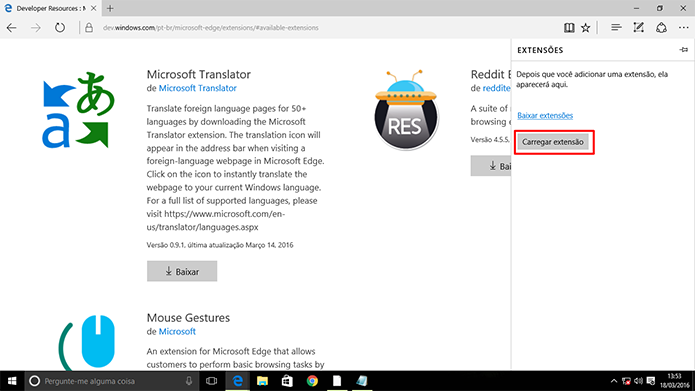Image resolution: width=695 pixels, height=391 pixels.
Task: Show hidden system tray icons
Action: click(x=614, y=381)
